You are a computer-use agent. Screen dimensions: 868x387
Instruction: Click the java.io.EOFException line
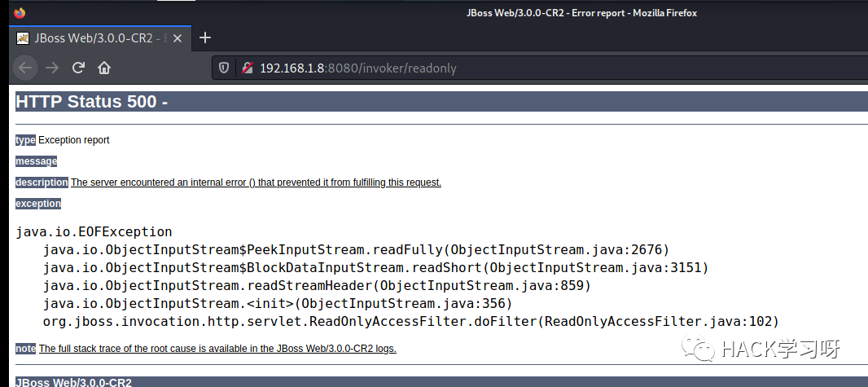pyautogui.click(x=94, y=232)
